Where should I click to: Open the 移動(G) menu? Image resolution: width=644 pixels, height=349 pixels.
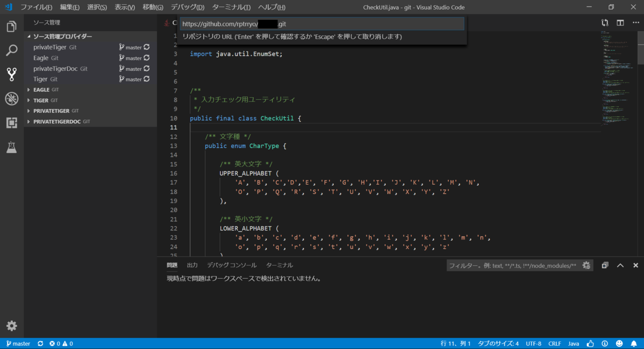pyautogui.click(x=153, y=8)
